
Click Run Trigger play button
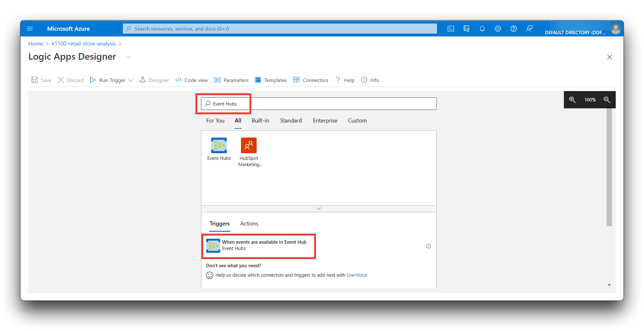[93, 80]
